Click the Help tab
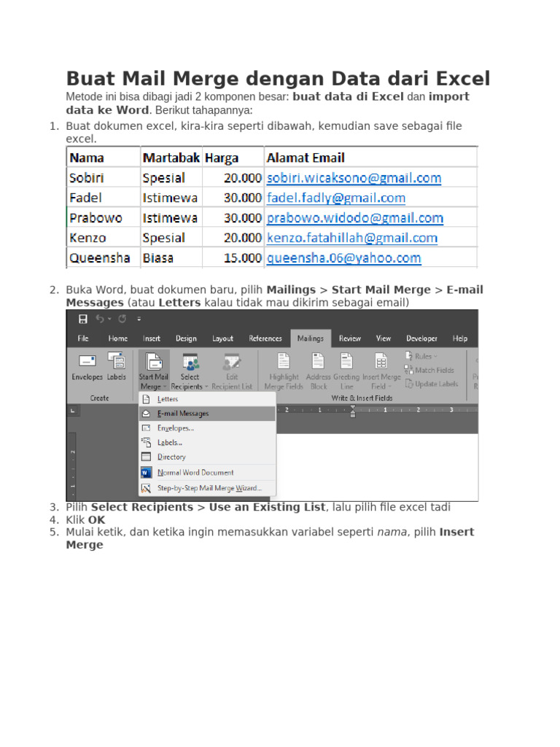This screenshot has width=560, height=747. tap(459, 338)
